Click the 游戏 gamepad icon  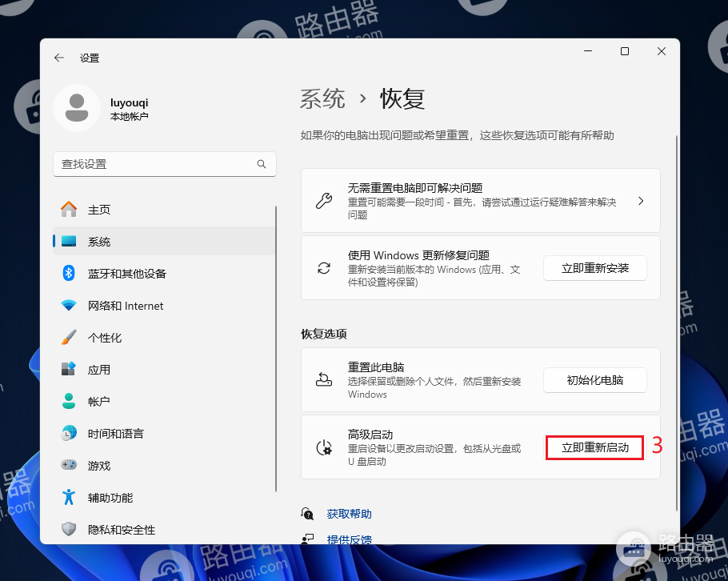pyautogui.click(x=69, y=465)
